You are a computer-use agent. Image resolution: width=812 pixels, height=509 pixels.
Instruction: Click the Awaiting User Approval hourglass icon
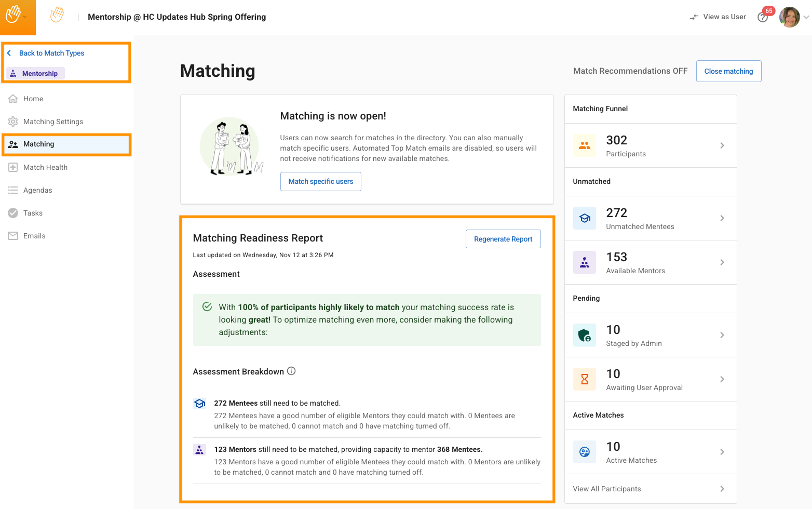(585, 379)
